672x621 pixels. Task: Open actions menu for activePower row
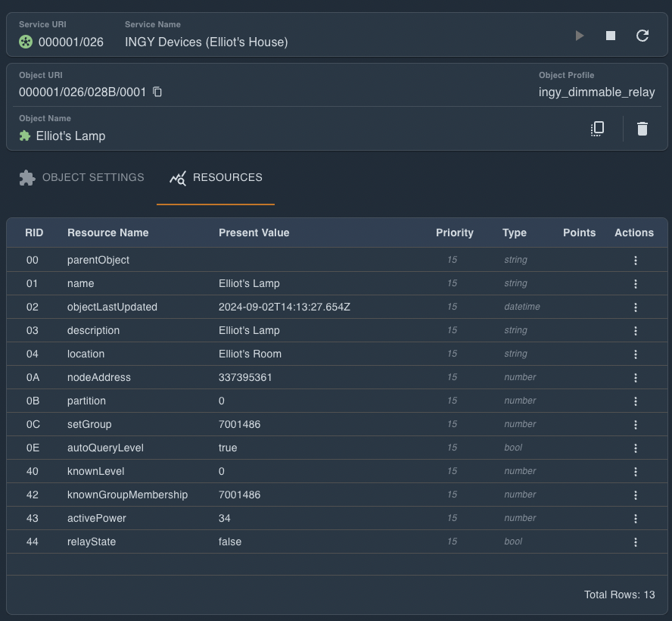click(x=636, y=519)
